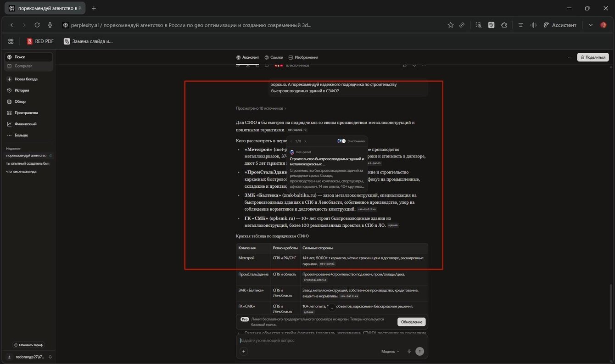615x364 pixels.
Task: Expand the Модель selector dropdown
Action: pos(390,351)
